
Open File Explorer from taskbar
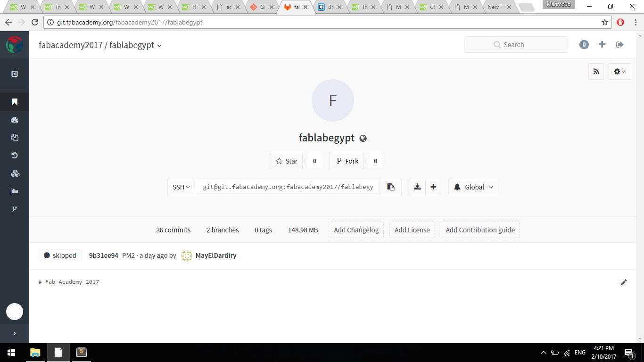35,353
